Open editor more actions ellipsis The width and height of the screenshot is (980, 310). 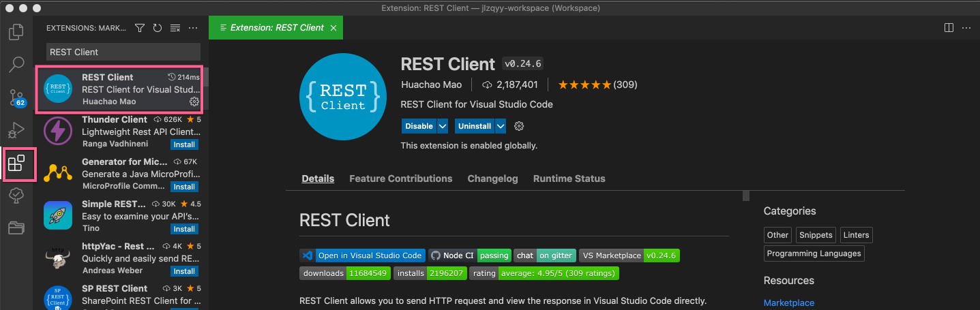click(966, 28)
